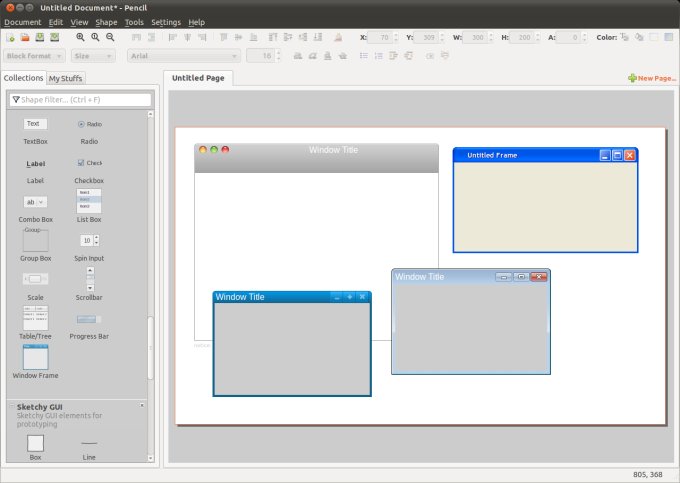Select the Scrollbar shape in Collections
680x483 pixels.
pos(89,284)
